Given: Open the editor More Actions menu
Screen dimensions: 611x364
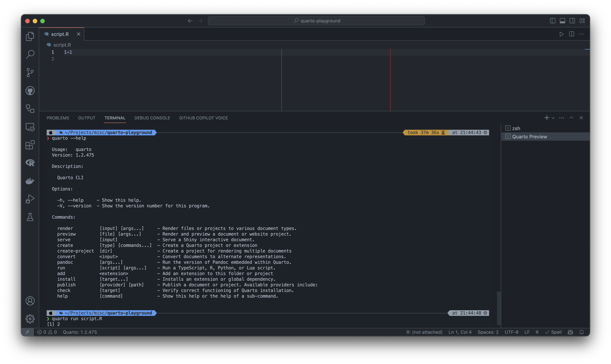Looking at the screenshot, I should click(x=581, y=34).
